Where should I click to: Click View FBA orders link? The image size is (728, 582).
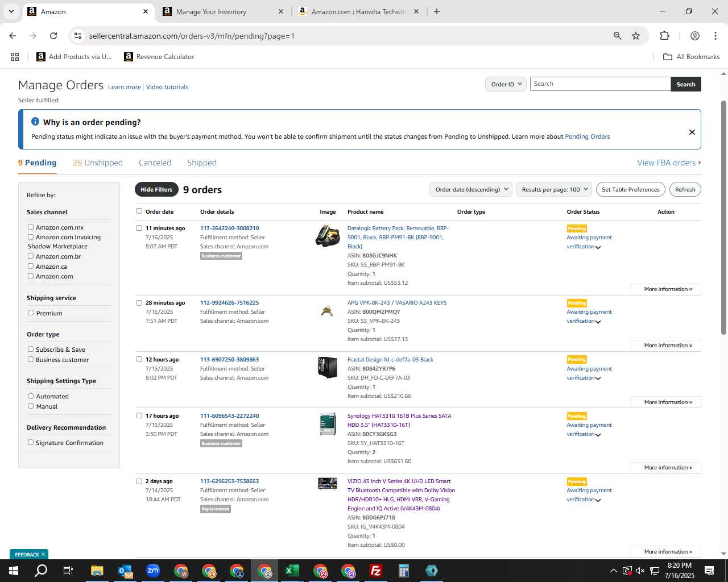669,163
